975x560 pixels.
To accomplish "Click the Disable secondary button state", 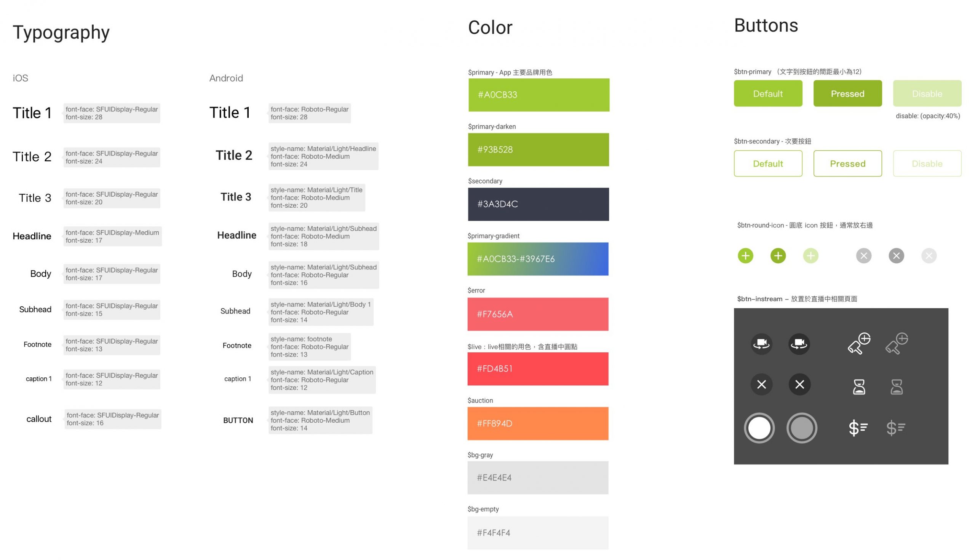I will click(925, 163).
